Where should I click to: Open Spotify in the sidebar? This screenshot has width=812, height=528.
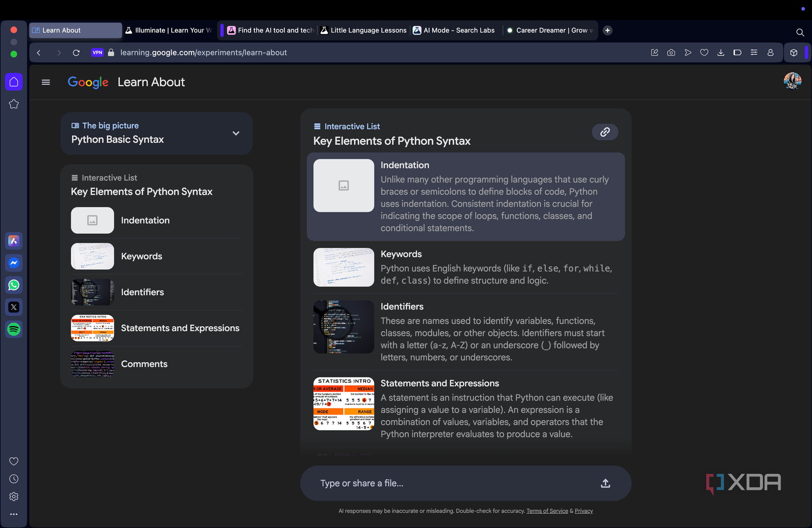pyautogui.click(x=14, y=329)
